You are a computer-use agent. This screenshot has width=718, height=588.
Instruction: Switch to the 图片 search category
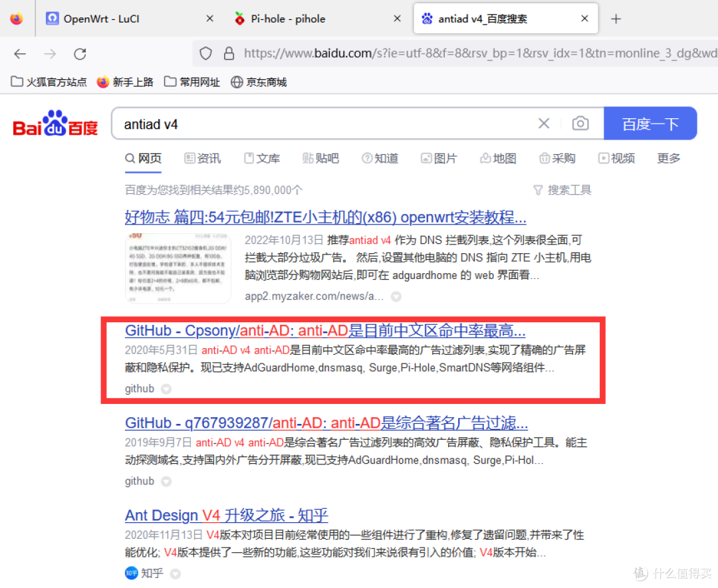439,158
